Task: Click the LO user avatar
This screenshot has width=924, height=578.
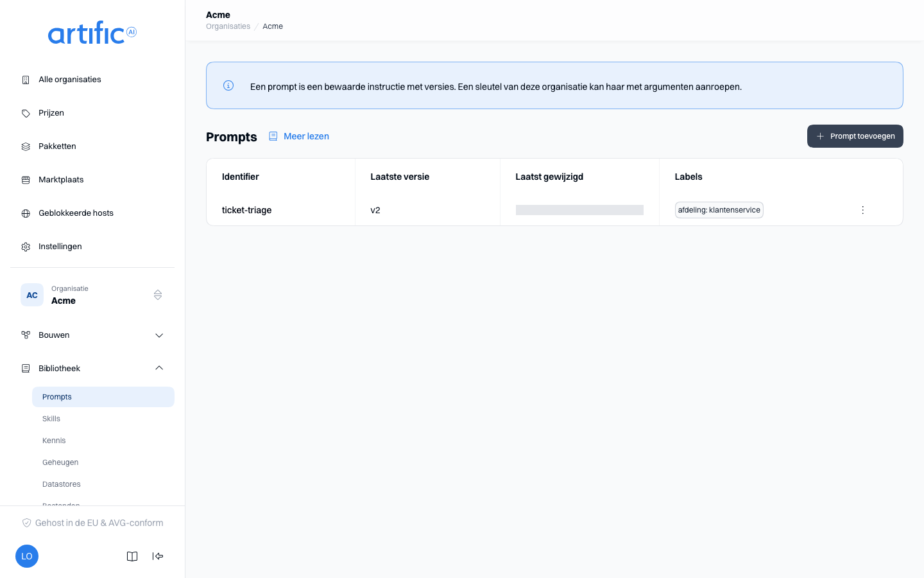Action: 27,556
